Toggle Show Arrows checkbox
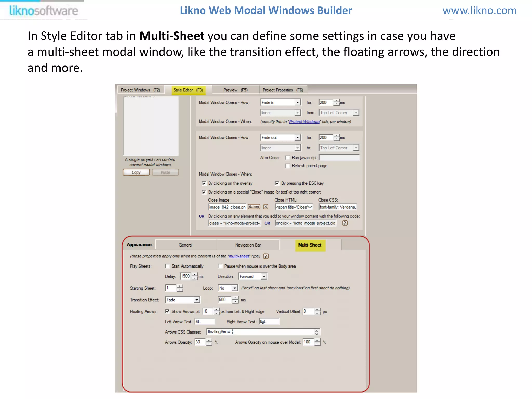532x399 pixels. pos(168,311)
